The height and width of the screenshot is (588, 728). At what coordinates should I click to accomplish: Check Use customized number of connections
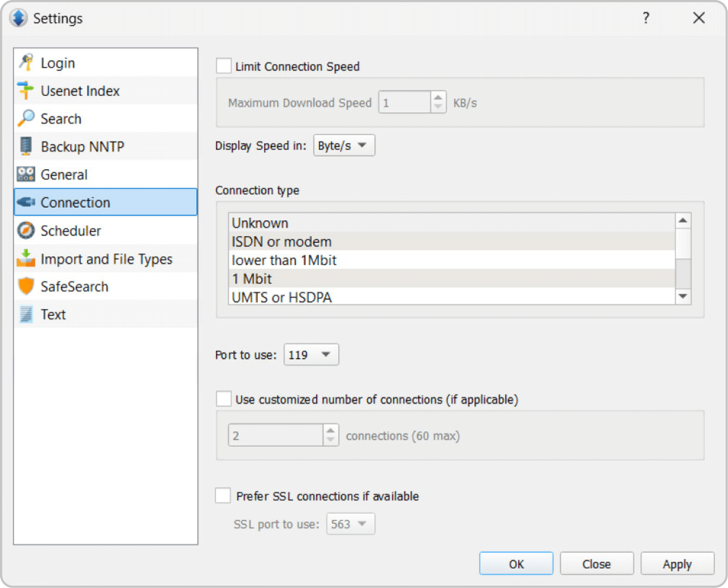pos(224,399)
